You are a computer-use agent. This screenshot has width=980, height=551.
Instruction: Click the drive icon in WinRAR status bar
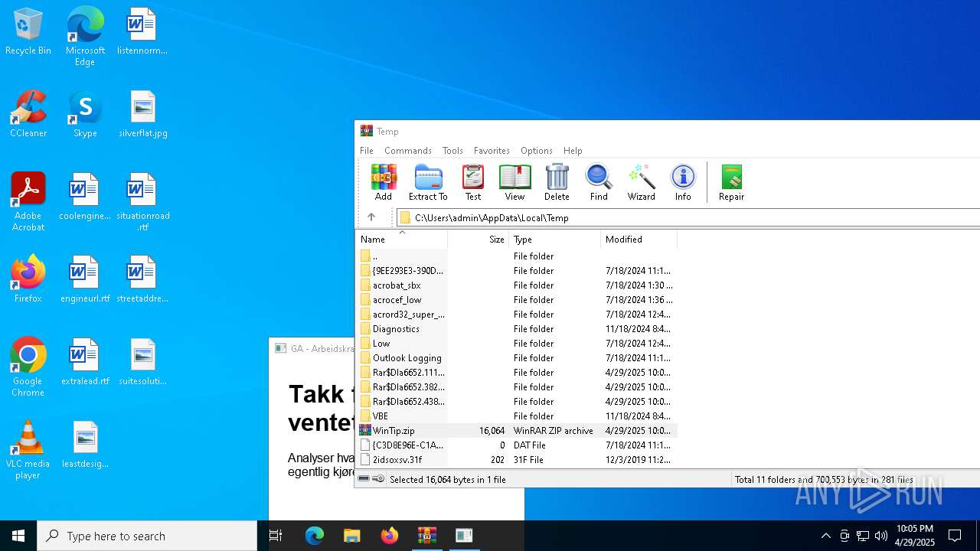pos(364,479)
